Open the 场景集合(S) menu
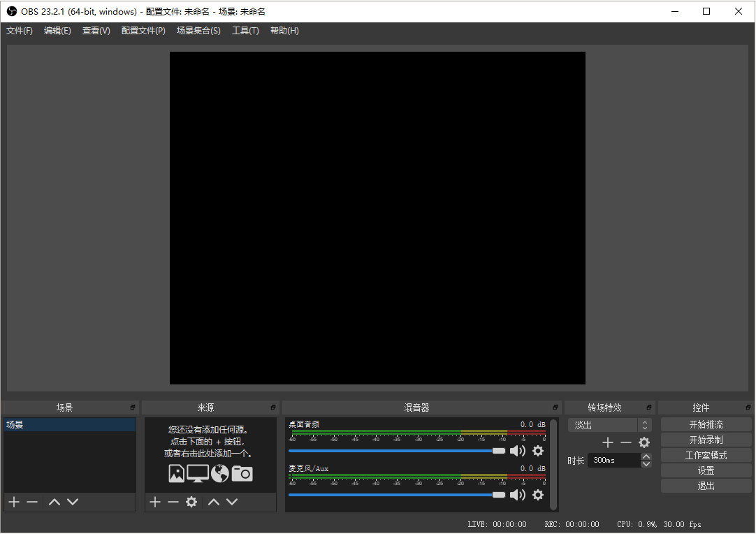756x534 pixels. (198, 30)
